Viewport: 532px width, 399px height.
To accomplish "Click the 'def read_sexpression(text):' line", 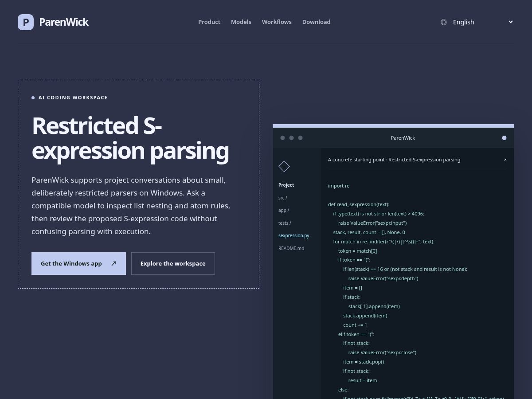I will (359, 204).
